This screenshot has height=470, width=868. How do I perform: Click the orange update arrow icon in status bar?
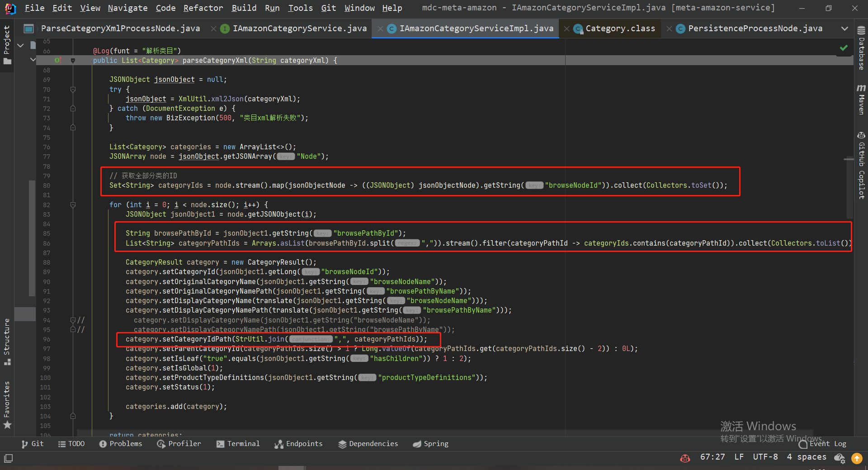click(857, 458)
